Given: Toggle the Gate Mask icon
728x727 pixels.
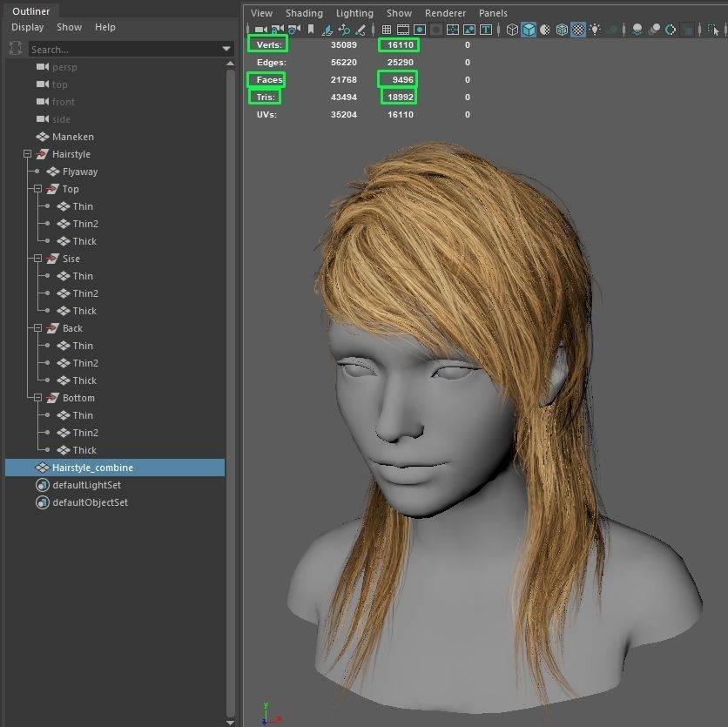Looking at the screenshot, I should (x=436, y=30).
